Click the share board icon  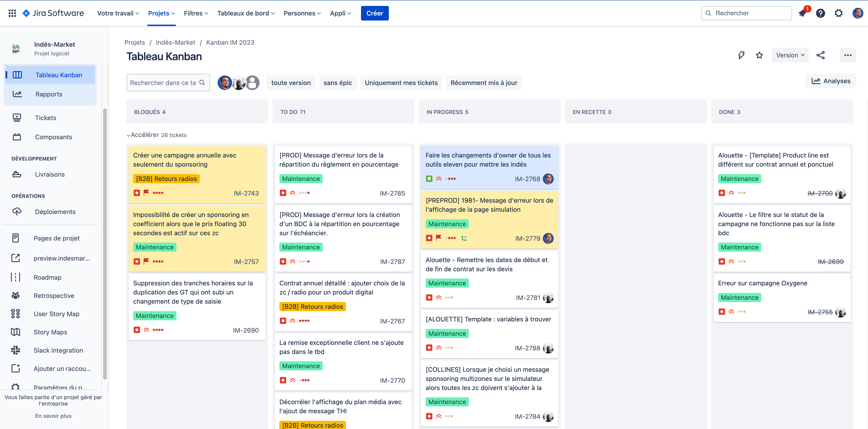coord(821,55)
